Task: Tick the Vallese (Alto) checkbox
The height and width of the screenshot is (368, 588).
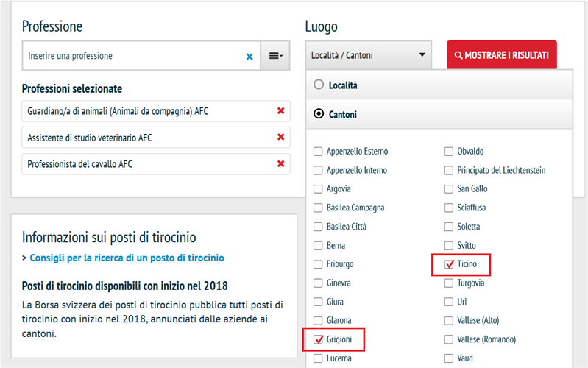Action: 449,321
